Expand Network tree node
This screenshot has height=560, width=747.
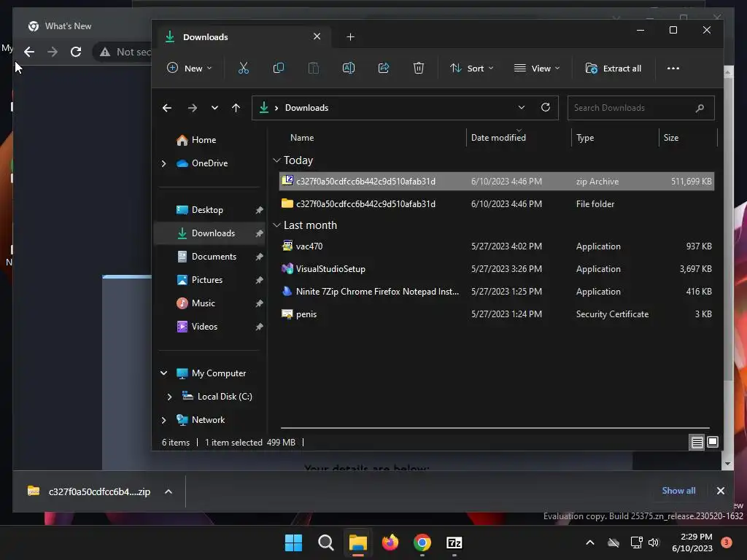click(x=164, y=420)
